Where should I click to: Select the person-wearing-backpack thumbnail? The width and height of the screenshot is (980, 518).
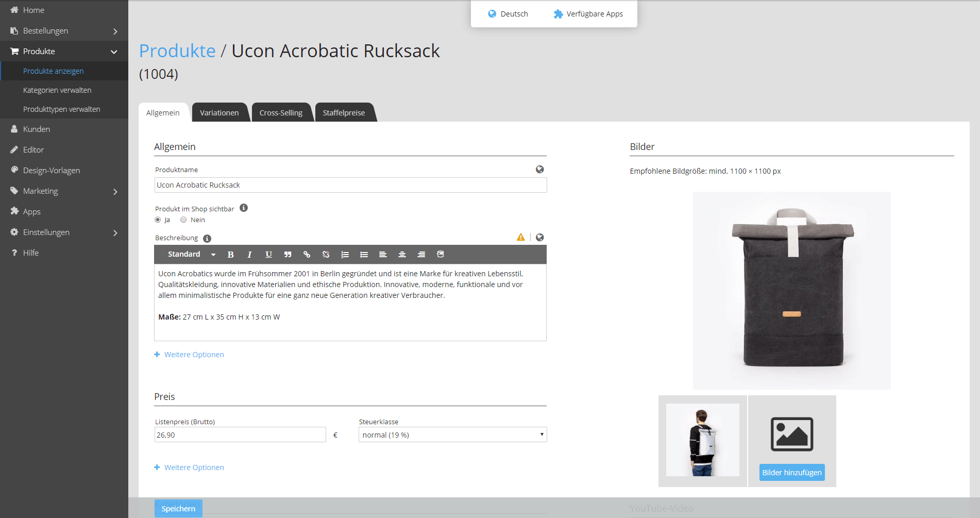703,440
